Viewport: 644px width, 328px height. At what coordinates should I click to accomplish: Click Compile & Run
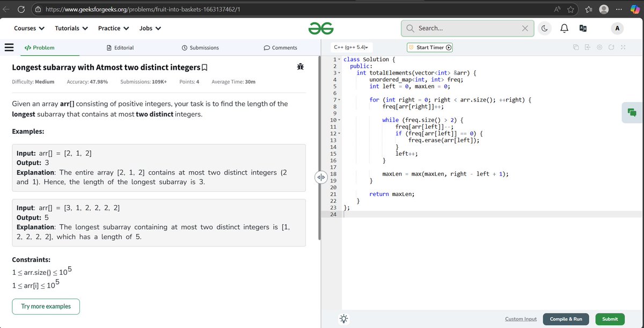pos(566,319)
